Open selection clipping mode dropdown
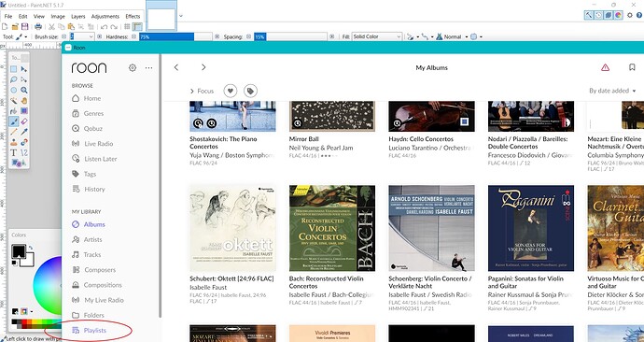Image resolution: width=644 pixels, height=342 pixels. tap(476, 36)
